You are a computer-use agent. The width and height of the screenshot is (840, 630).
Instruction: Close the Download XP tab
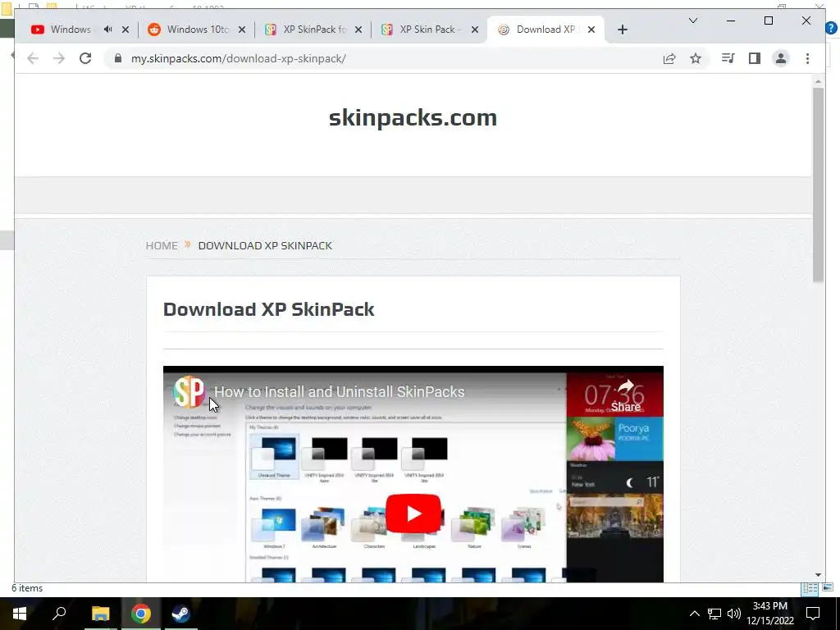591,30
